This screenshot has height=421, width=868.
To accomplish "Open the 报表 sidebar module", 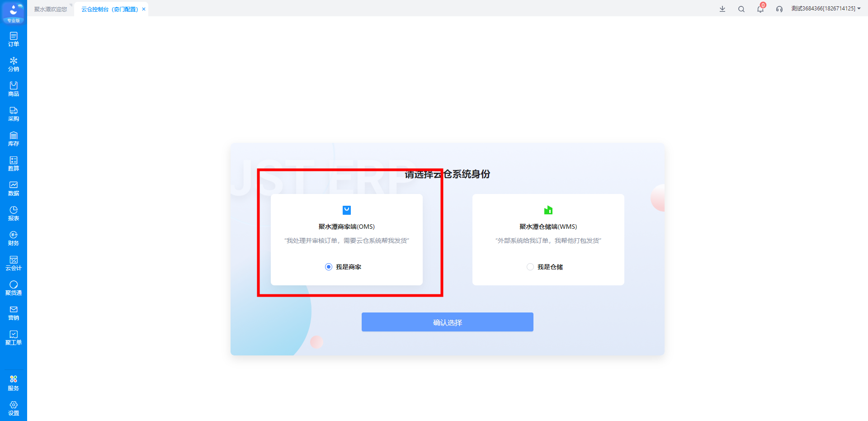I will (14, 213).
